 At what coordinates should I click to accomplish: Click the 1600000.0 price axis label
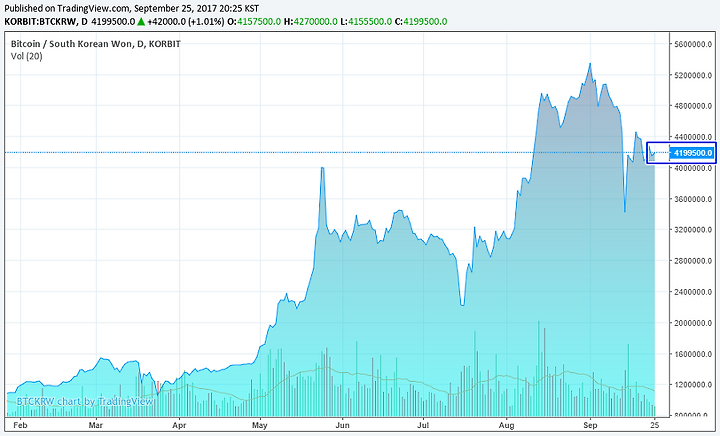tap(693, 354)
